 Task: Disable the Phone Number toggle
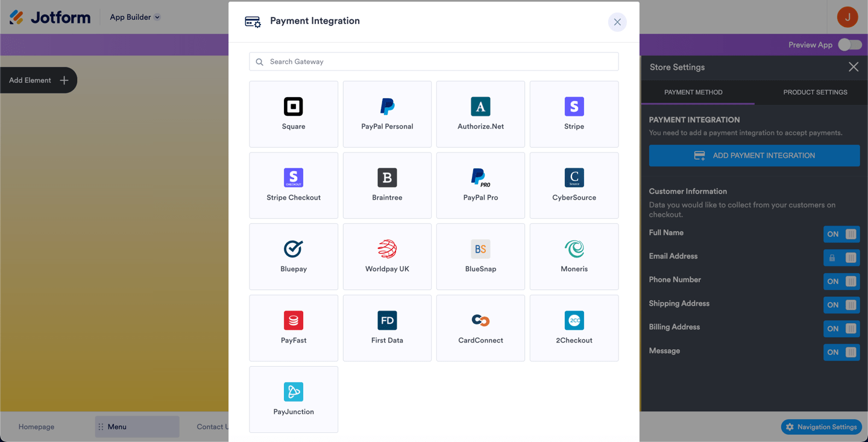841,281
